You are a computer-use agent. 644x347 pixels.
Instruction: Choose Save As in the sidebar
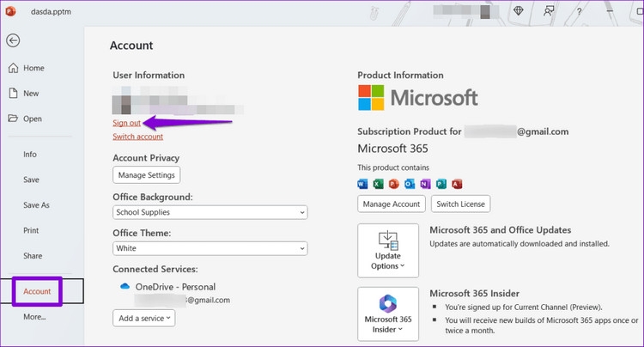click(36, 205)
